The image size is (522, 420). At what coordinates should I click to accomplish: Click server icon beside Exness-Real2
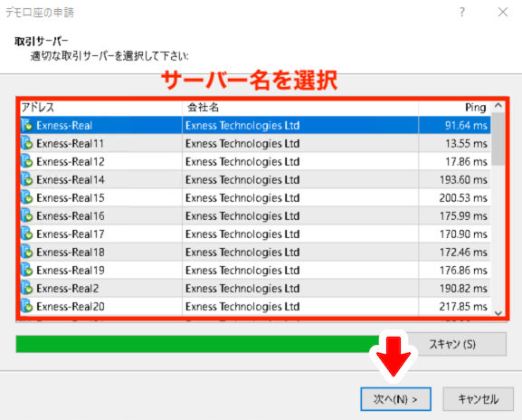point(26,288)
